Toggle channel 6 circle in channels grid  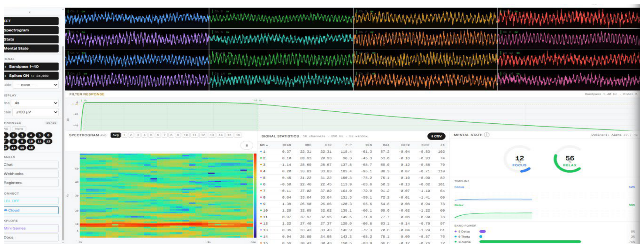pyautogui.click(x=48, y=135)
